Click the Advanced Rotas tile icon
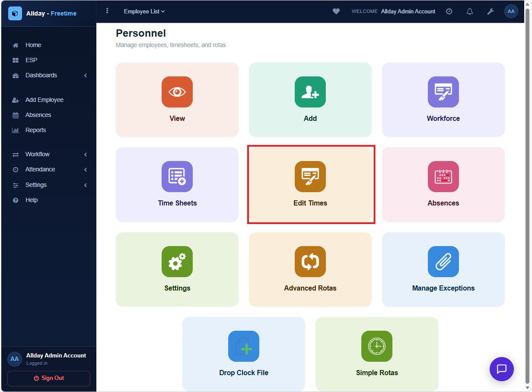Screen dimensions: 532x392 [x=310, y=262]
